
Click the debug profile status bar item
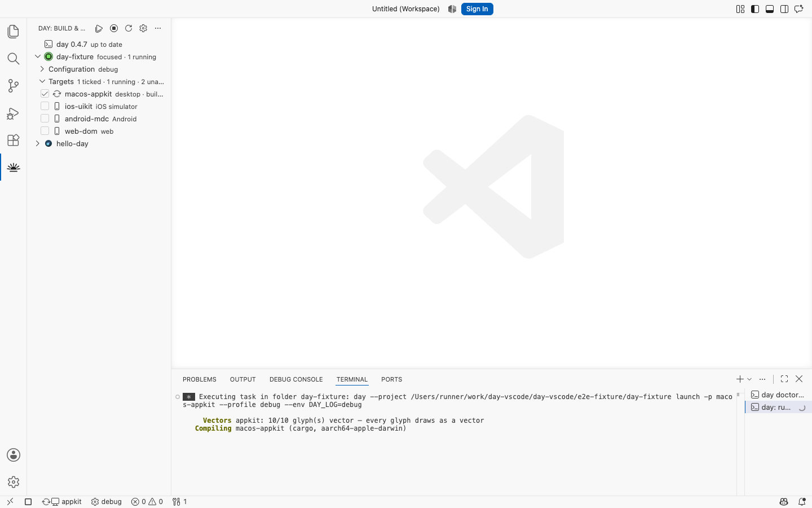point(107,502)
